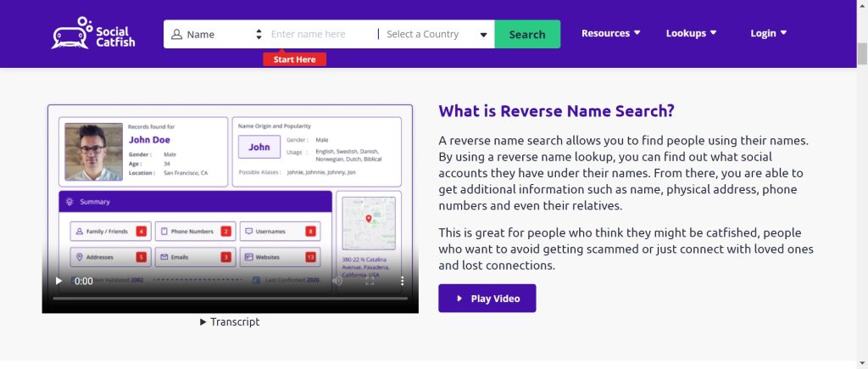This screenshot has height=369, width=868.
Task: Click the video progress seek bar
Action: click(x=230, y=299)
